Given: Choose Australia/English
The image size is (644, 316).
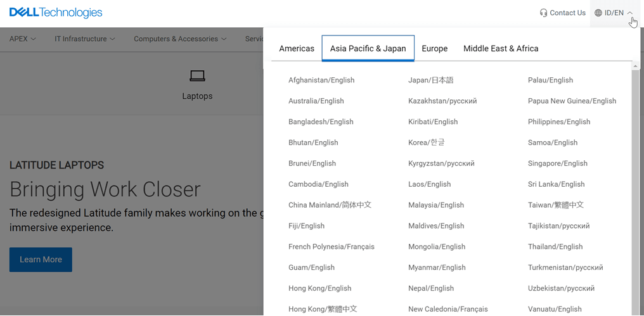Looking at the screenshot, I should tap(316, 101).
